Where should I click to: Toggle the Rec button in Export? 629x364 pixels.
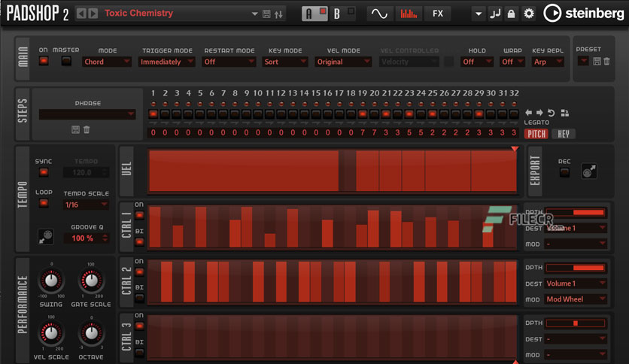point(564,172)
